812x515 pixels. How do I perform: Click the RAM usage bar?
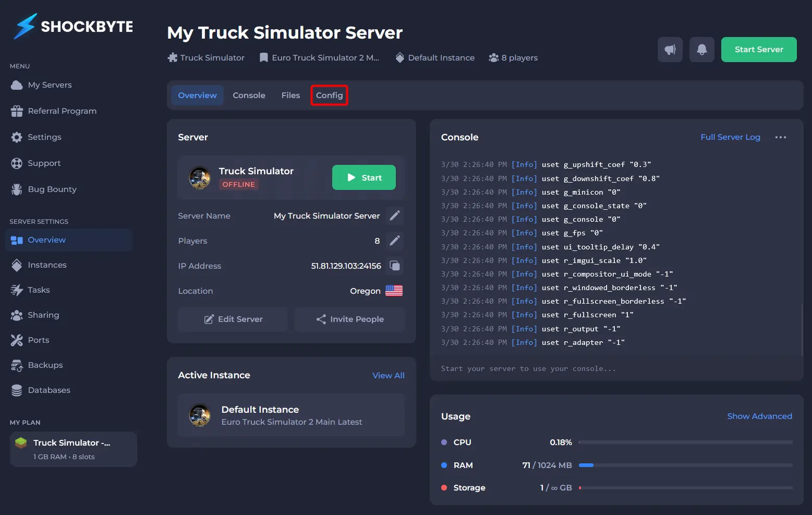click(686, 465)
